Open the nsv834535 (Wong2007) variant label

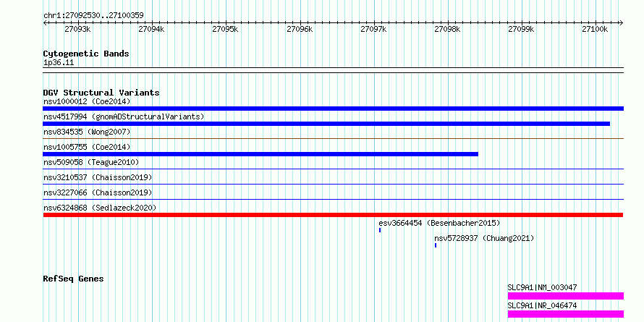[x=87, y=132]
